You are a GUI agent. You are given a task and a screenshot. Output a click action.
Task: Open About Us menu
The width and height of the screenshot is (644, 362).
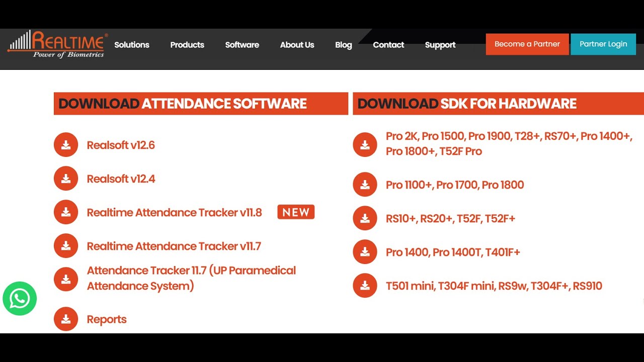pos(297,45)
